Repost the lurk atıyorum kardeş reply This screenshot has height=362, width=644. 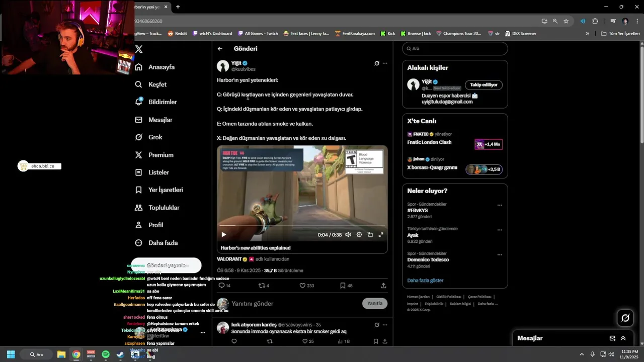pyautogui.click(x=270, y=341)
